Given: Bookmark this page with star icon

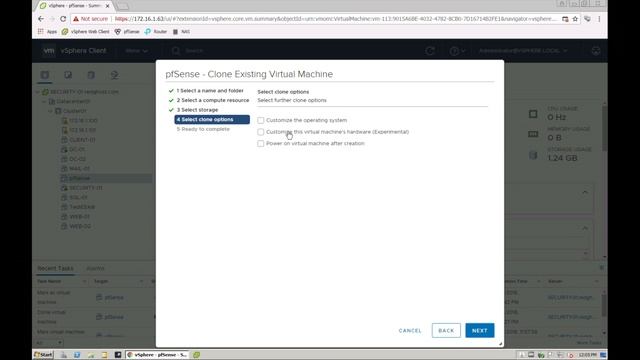Looking at the screenshot, I should (x=575, y=19).
